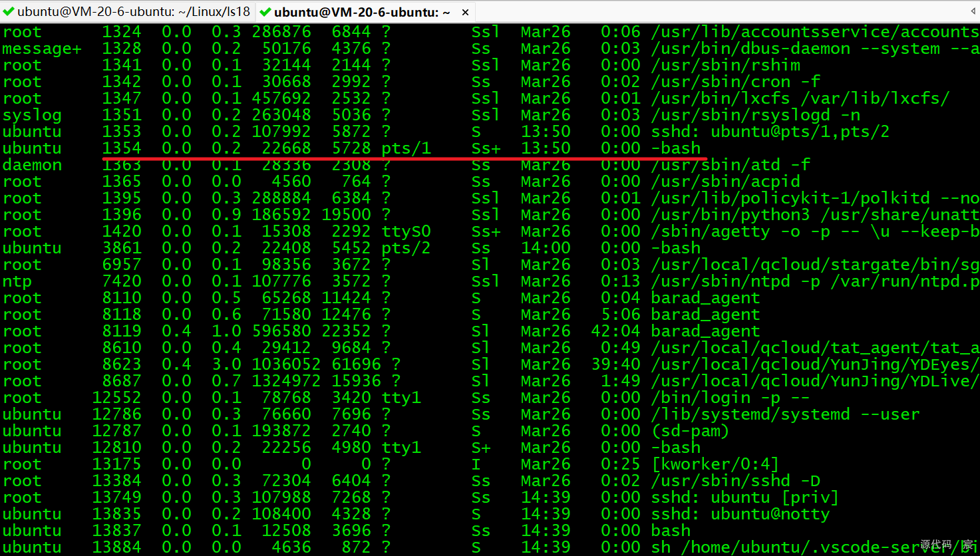Click the 'syslog' user name
Screen dimensions: 980x556
coord(32,115)
